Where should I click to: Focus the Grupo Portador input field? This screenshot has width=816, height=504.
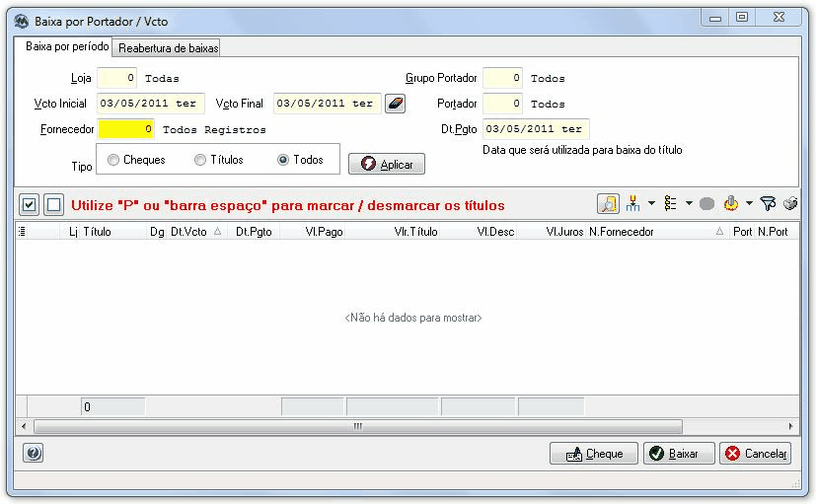pos(502,78)
